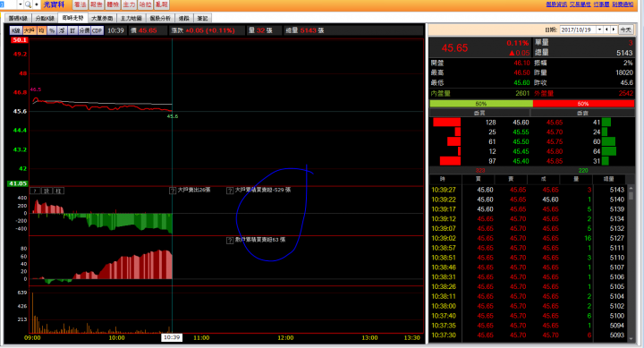Open the 到價通知 link

coord(623,4)
